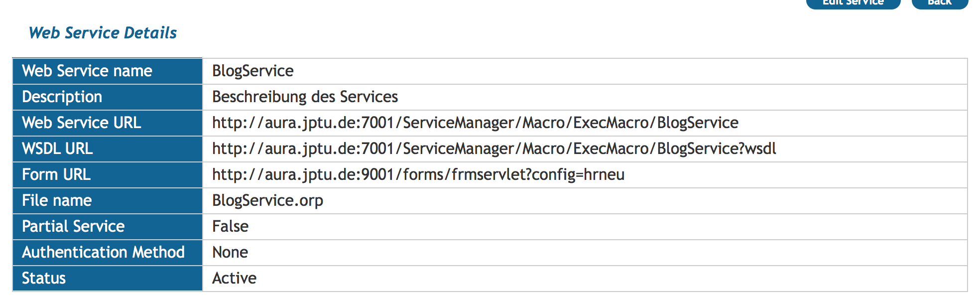
Task: Click the Form URL address value
Action: point(418,174)
